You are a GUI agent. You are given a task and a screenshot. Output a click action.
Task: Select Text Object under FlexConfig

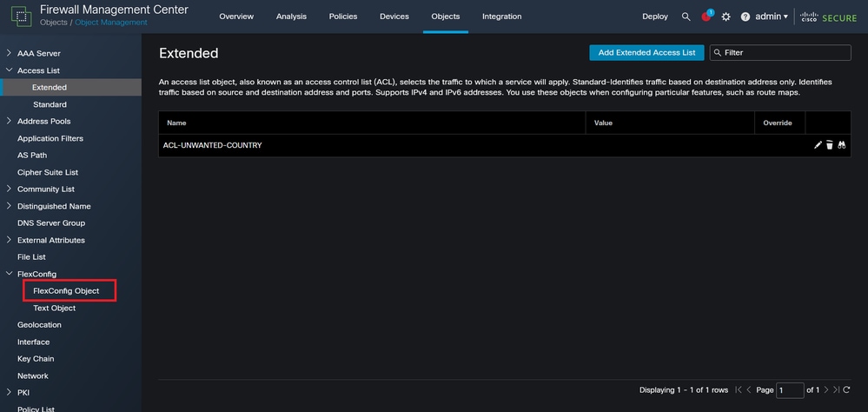tap(54, 308)
